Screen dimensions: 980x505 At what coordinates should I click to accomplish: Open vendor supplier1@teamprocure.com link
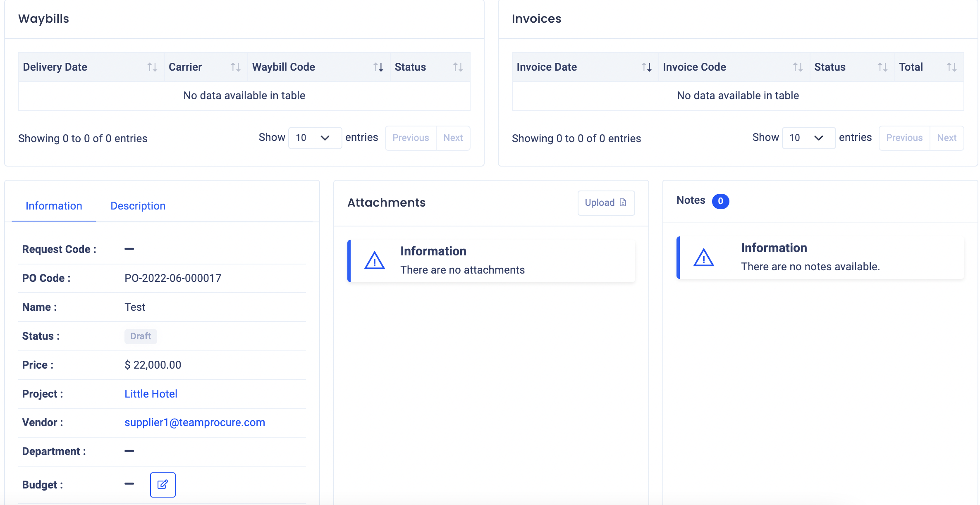(x=195, y=422)
